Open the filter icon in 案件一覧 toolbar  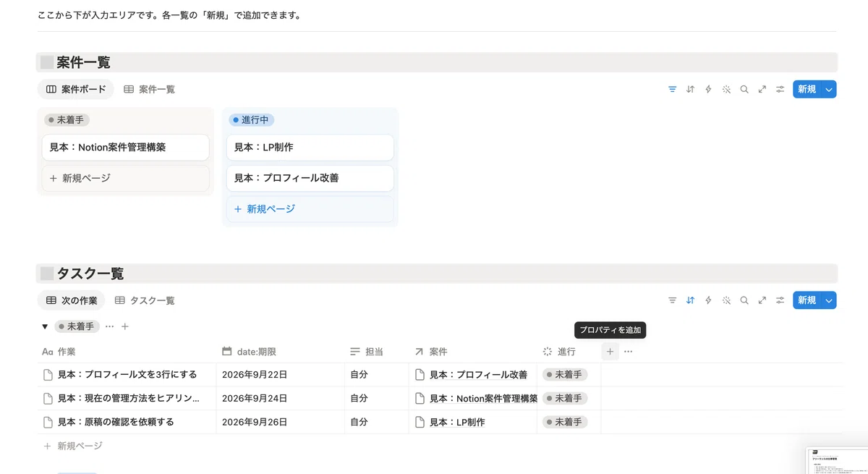[673, 89]
